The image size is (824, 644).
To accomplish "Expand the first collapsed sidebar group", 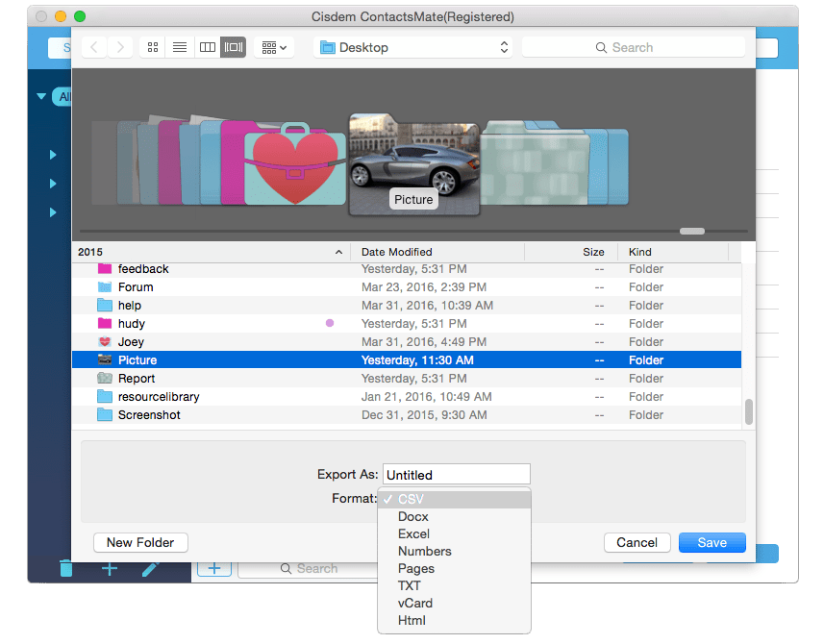I will pyautogui.click(x=53, y=155).
